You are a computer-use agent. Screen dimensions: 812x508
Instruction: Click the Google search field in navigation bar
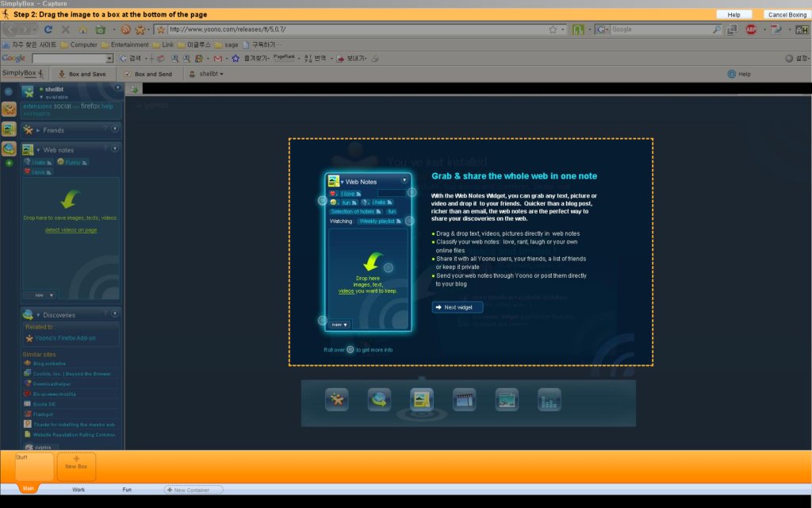[x=661, y=29]
